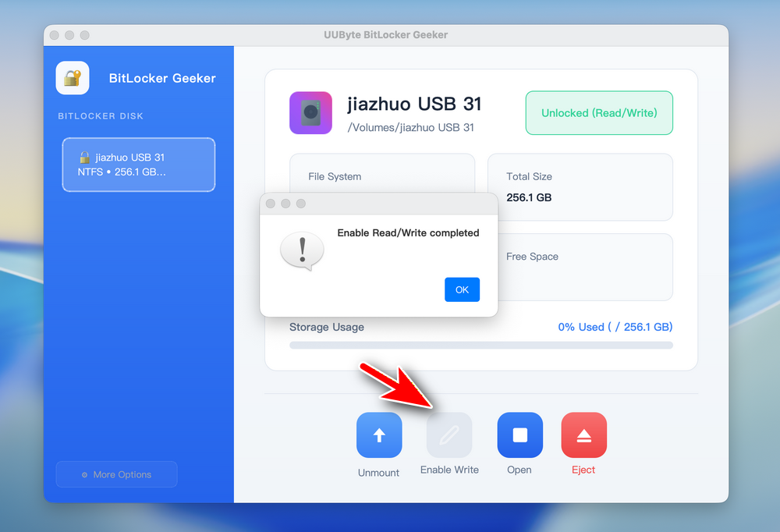Click the grayed-out Enable Write pencil icon
780x532 pixels.
pyautogui.click(x=449, y=434)
